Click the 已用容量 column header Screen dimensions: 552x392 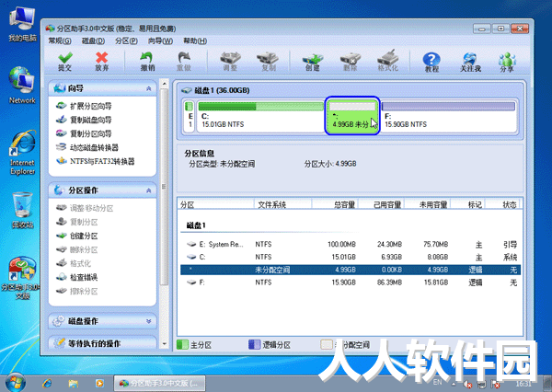tap(381, 204)
